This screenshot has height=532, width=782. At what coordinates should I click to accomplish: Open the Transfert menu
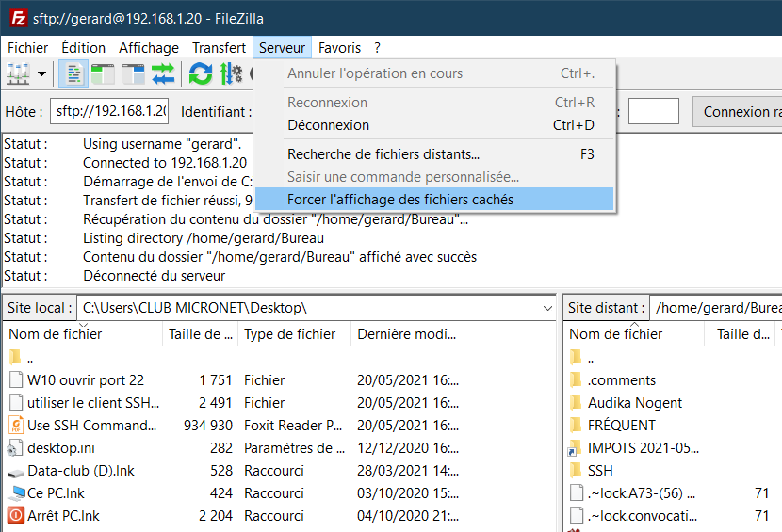point(219,48)
